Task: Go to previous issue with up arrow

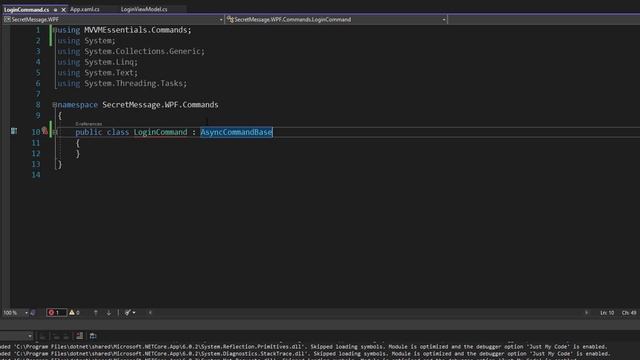Action: (96, 313)
